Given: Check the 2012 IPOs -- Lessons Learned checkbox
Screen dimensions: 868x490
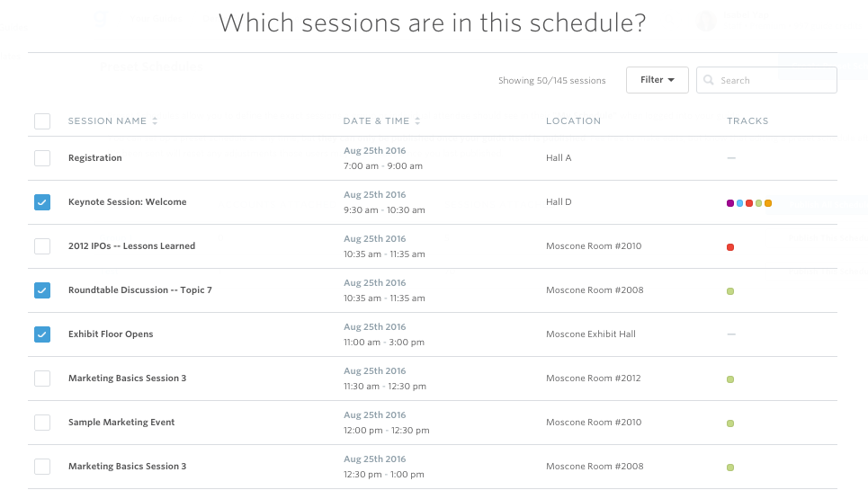Looking at the screenshot, I should [42, 246].
